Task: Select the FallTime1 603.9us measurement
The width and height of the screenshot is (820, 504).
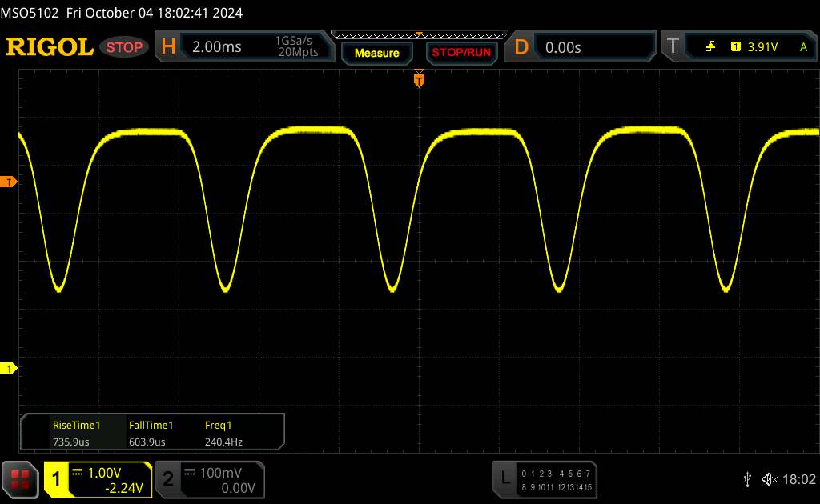Action: pyautogui.click(x=151, y=433)
